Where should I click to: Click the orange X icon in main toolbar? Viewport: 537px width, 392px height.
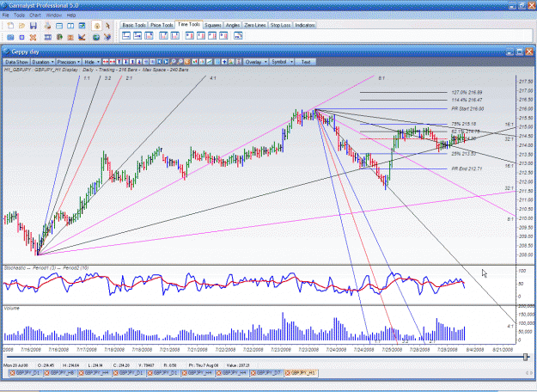[x=33, y=37]
